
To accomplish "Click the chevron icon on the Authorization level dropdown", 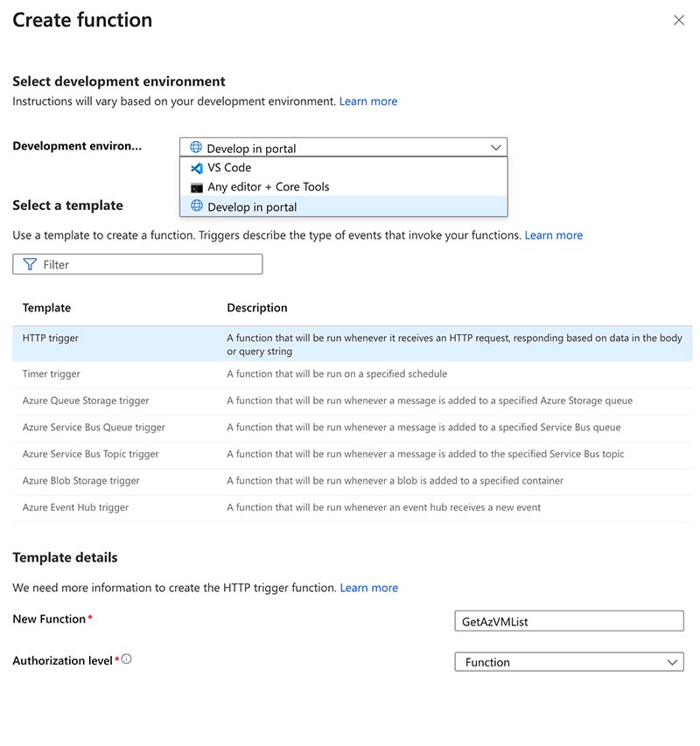I will click(x=672, y=662).
